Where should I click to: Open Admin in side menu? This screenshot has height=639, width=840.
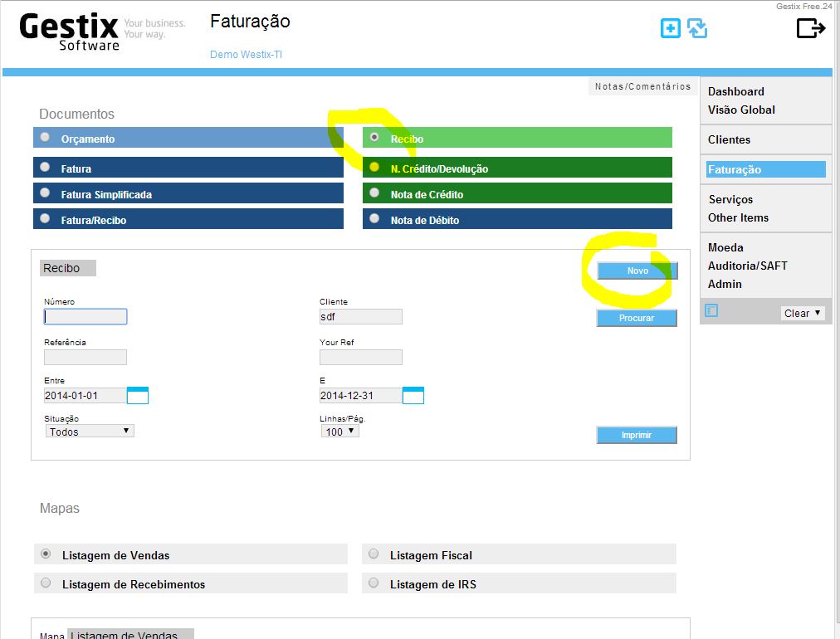pyautogui.click(x=725, y=284)
